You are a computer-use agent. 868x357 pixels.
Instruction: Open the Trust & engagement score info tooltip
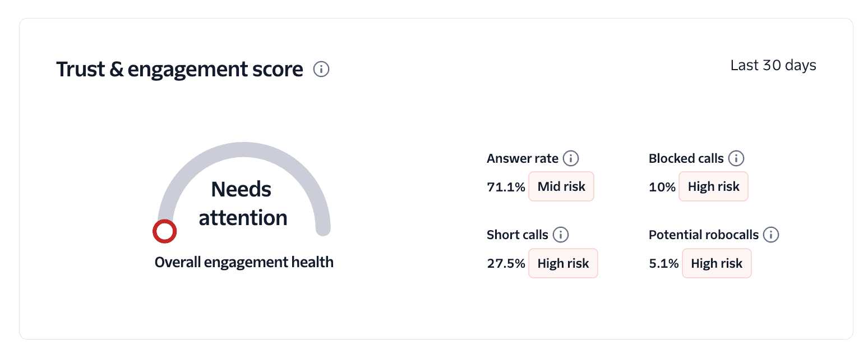(321, 69)
